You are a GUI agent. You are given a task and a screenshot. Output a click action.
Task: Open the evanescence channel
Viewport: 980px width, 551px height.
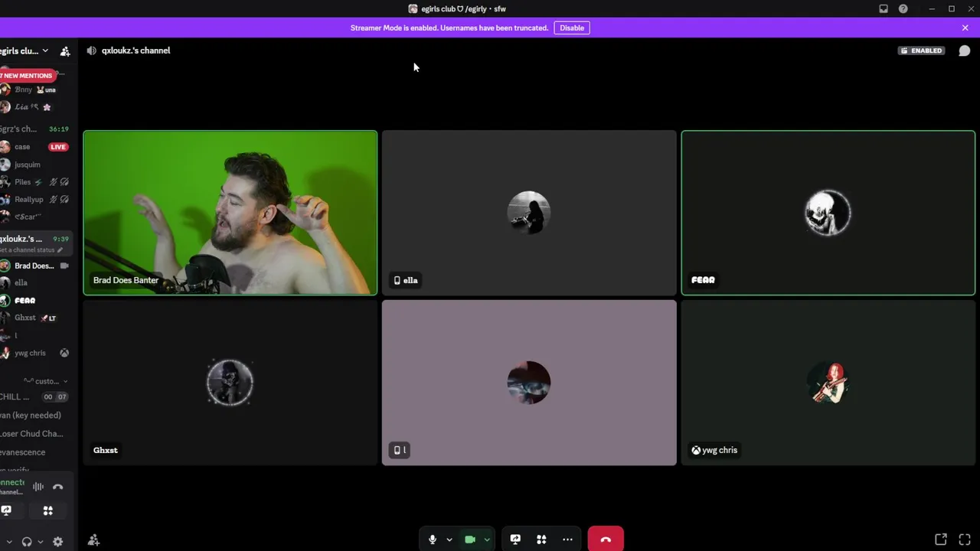(x=35, y=452)
